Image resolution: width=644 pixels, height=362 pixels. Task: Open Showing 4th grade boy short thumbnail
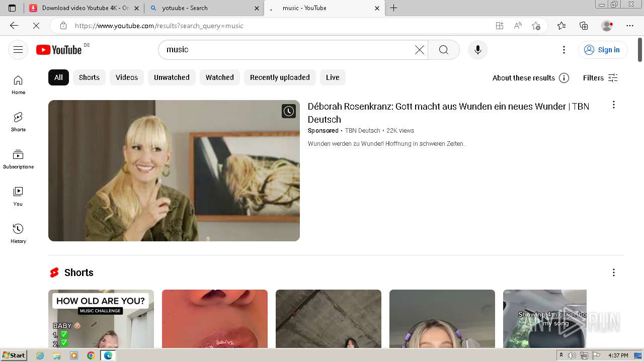click(x=545, y=319)
